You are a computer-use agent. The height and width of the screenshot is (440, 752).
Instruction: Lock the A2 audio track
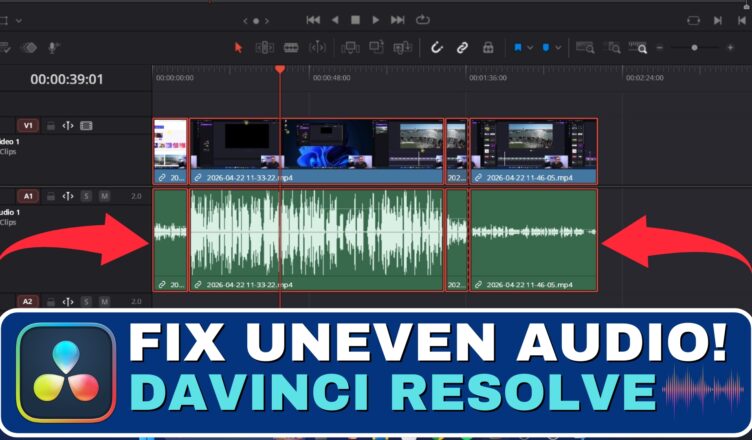coord(50,302)
